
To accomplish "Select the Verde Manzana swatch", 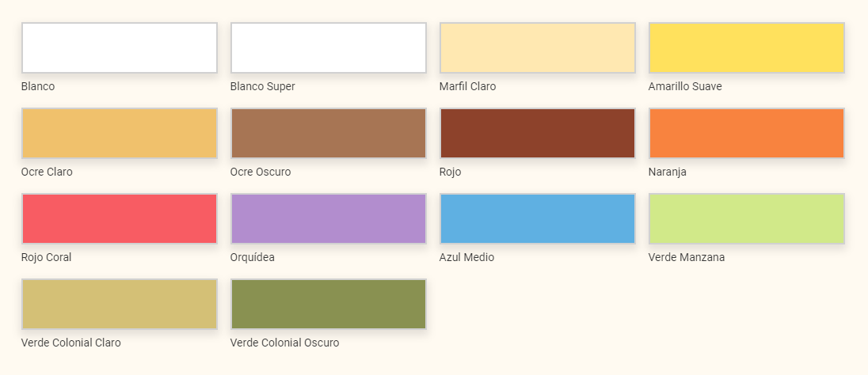I will [747, 218].
